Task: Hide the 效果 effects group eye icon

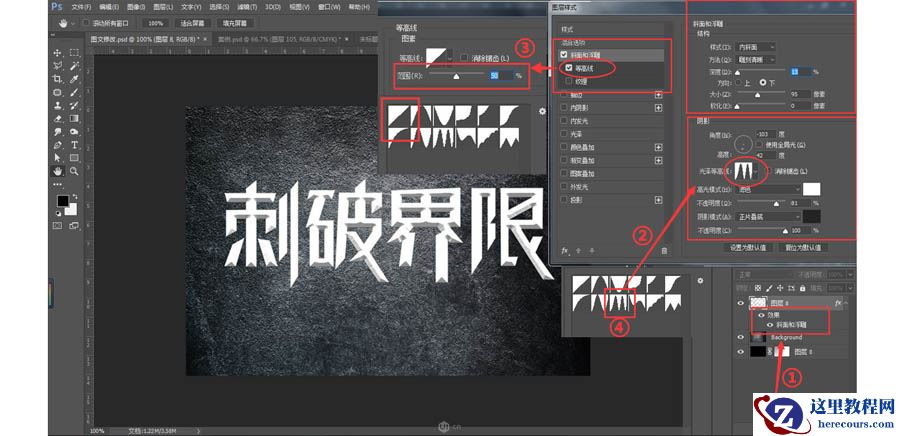Action: 762,315
